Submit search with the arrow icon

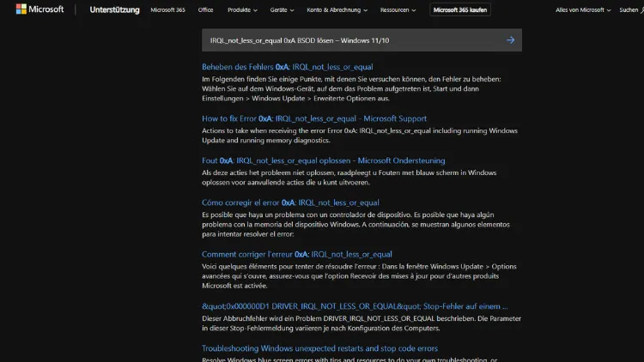(510, 40)
